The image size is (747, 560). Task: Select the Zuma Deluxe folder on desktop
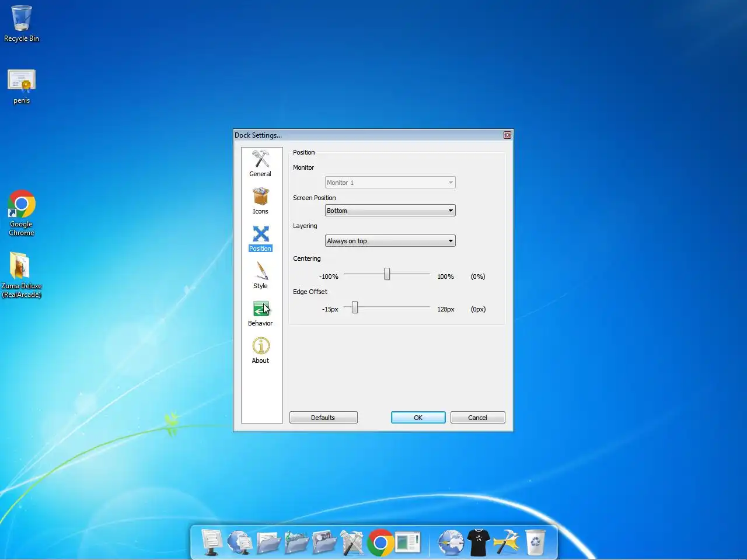tap(22, 275)
